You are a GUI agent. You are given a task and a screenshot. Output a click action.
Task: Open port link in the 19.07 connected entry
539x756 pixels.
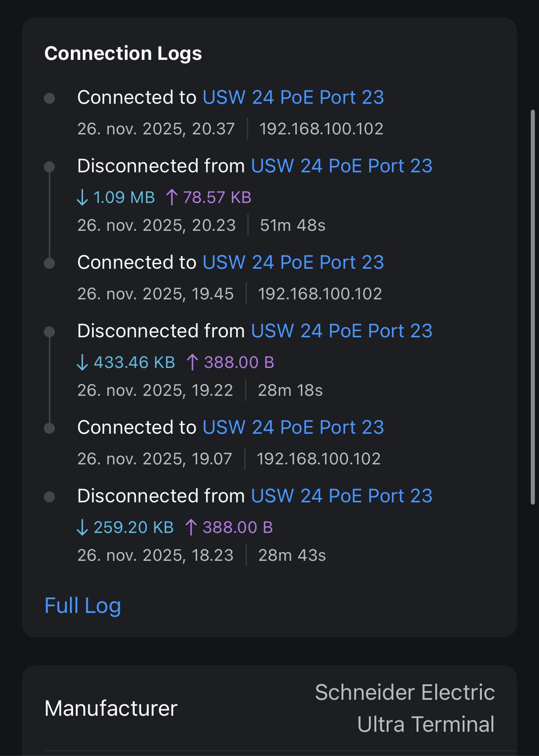click(293, 427)
